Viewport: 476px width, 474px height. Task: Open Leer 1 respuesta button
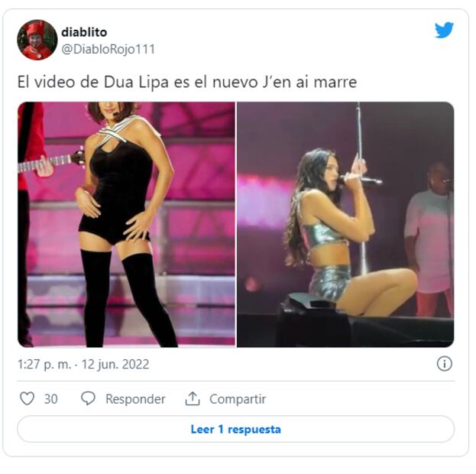tap(236, 429)
